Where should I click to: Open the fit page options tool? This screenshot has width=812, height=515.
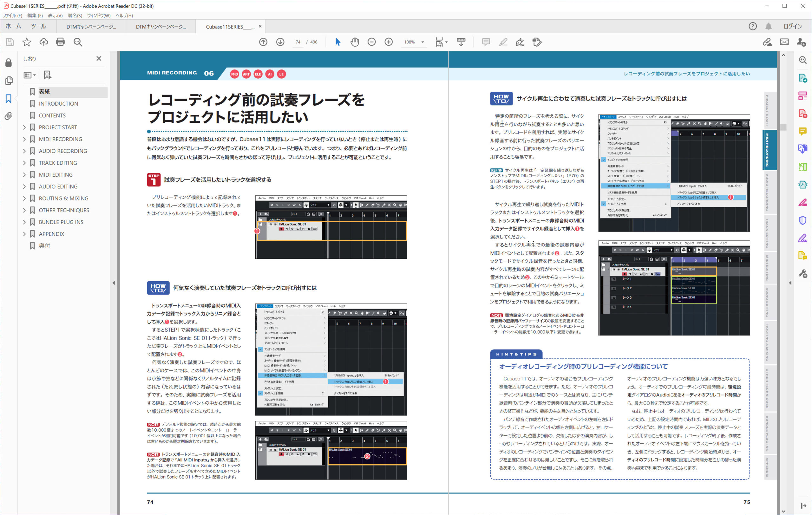(441, 42)
